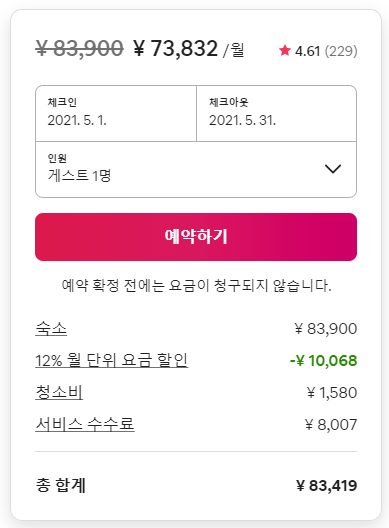The height and width of the screenshot is (528, 389).
Task: Click the green -¥10,068 discount amount
Action: pos(324,361)
